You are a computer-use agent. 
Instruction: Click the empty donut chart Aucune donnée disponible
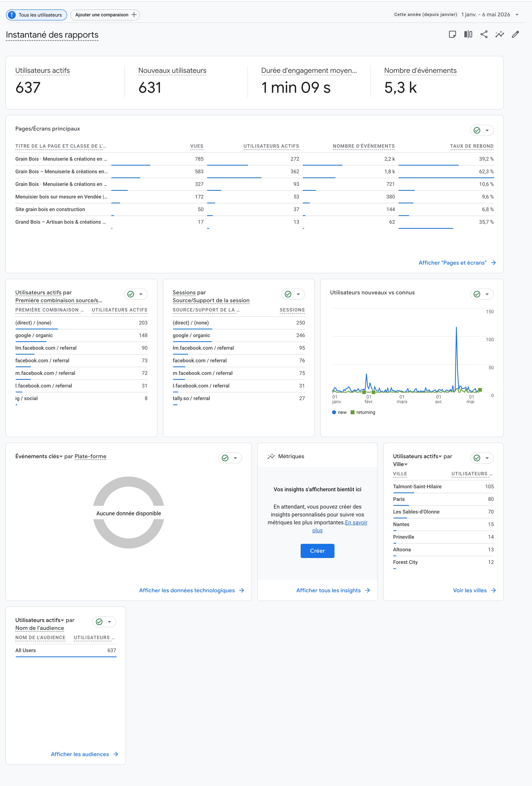tap(128, 513)
